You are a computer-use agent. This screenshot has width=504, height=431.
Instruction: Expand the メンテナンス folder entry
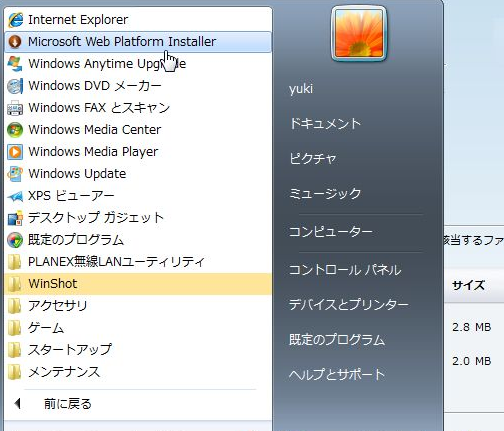click(x=138, y=372)
